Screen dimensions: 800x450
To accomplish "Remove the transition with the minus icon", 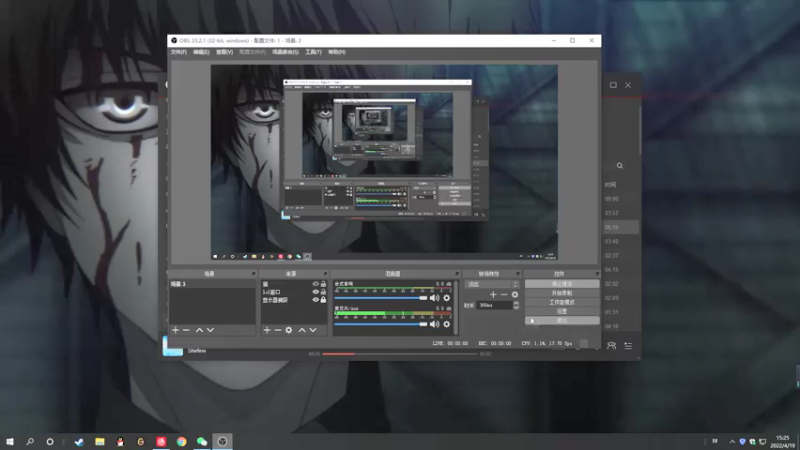I will point(504,294).
